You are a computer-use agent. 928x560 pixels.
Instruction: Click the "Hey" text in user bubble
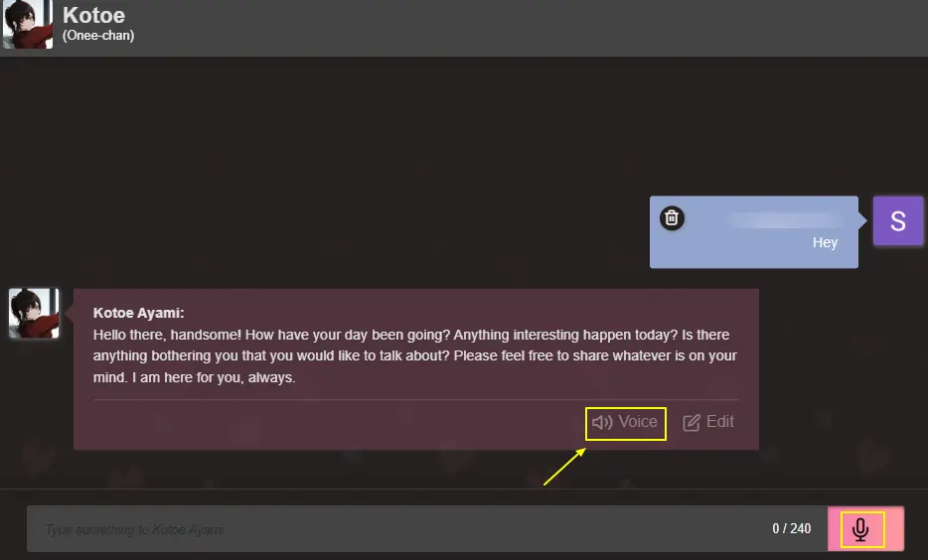[x=825, y=242]
